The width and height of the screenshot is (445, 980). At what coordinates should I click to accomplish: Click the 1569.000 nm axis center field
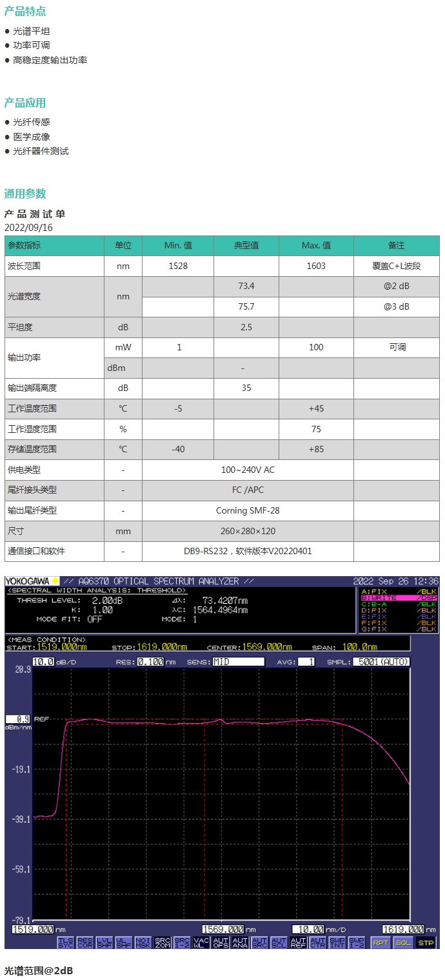pyautogui.click(x=223, y=929)
